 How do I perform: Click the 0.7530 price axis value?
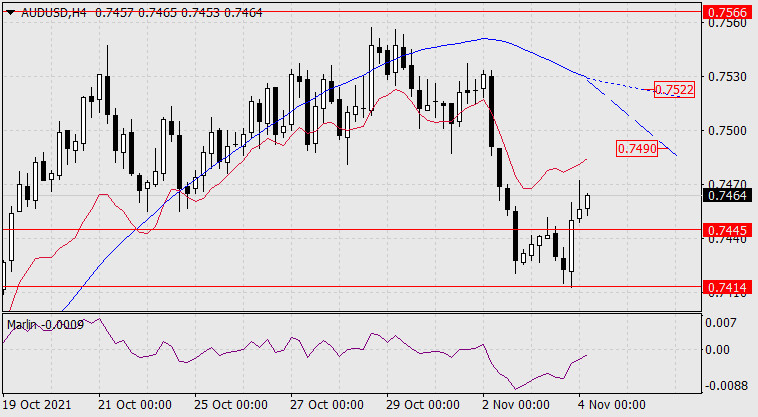(x=728, y=76)
